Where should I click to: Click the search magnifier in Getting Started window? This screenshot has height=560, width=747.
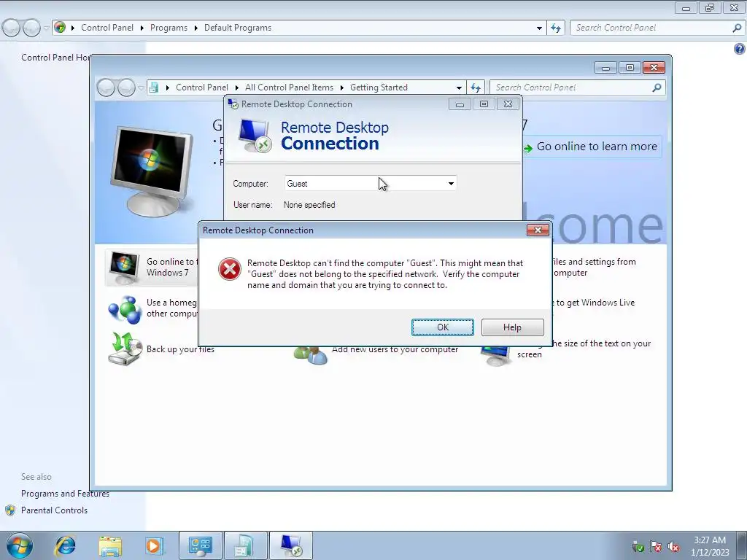[x=657, y=87]
